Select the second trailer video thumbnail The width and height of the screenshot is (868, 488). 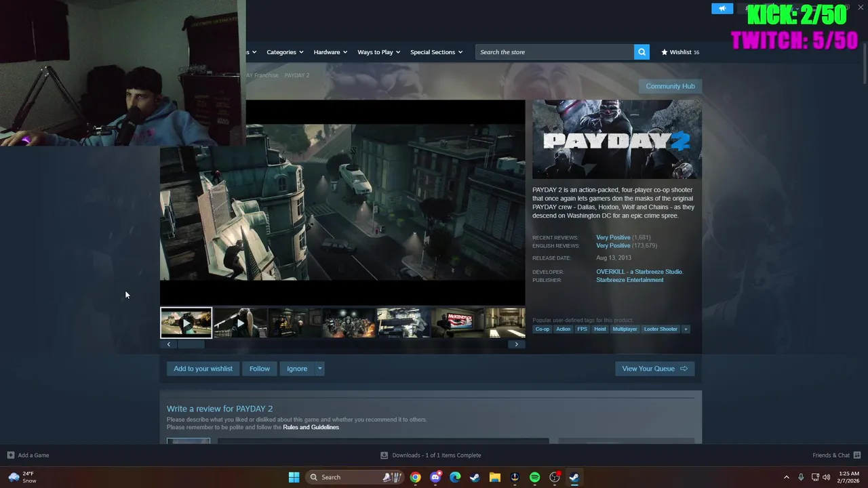point(240,323)
